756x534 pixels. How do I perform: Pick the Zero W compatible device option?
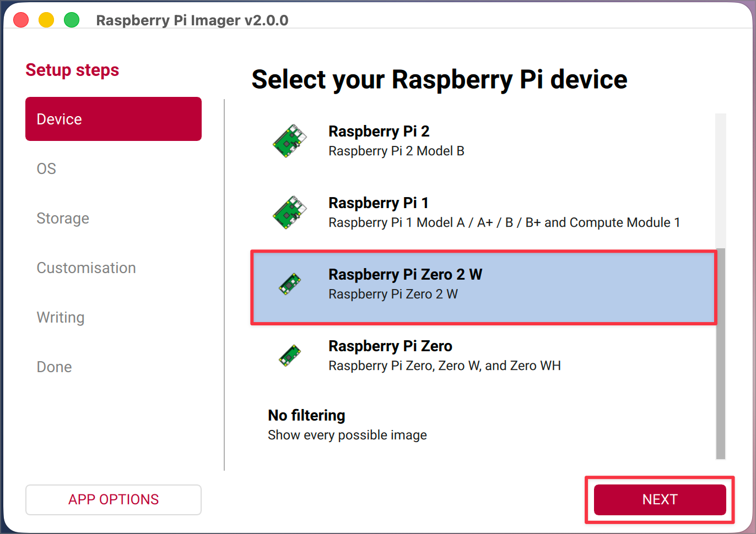[444, 366]
